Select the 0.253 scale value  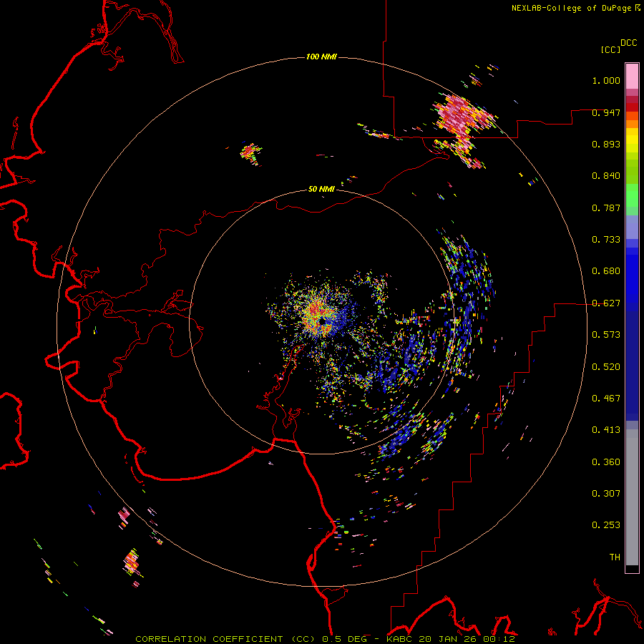pyautogui.click(x=606, y=525)
